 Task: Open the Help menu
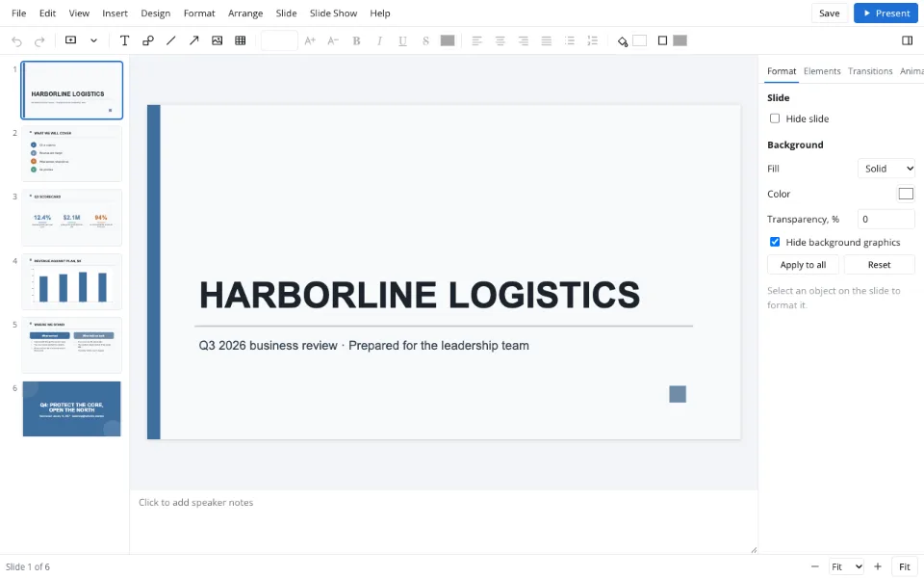pyautogui.click(x=380, y=13)
